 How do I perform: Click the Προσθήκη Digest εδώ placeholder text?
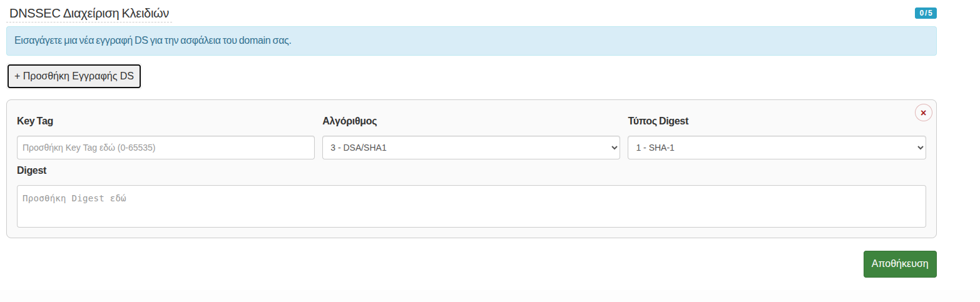pos(74,198)
